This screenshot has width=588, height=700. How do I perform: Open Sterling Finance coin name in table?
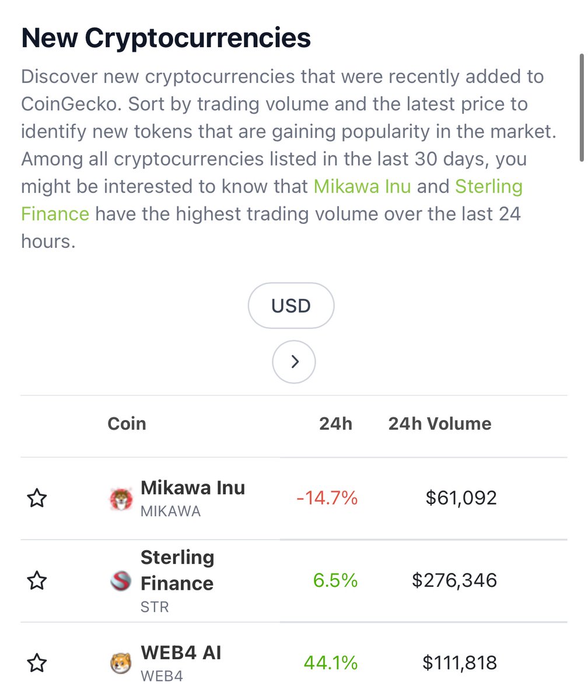coord(177,570)
